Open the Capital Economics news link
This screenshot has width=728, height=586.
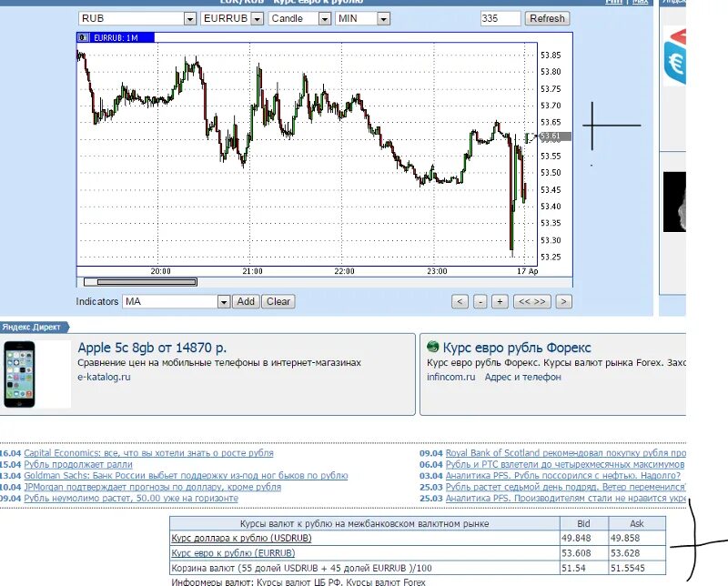(148, 453)
